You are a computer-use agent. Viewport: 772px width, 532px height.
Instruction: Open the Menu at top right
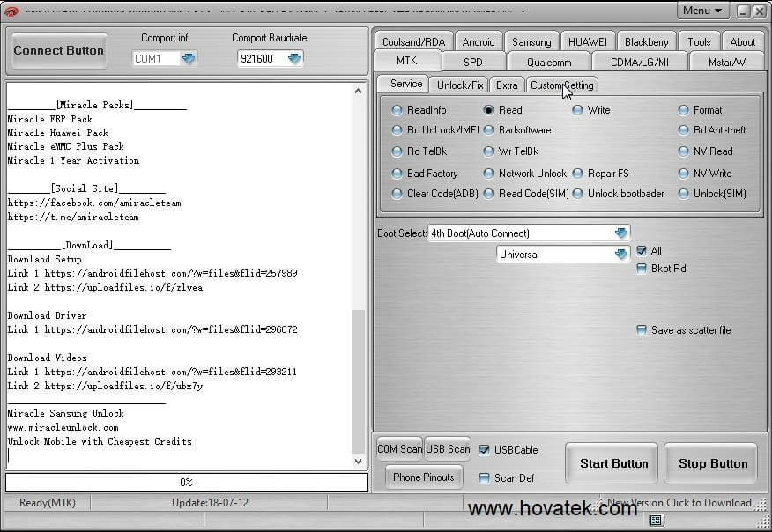tap(701, 10)
